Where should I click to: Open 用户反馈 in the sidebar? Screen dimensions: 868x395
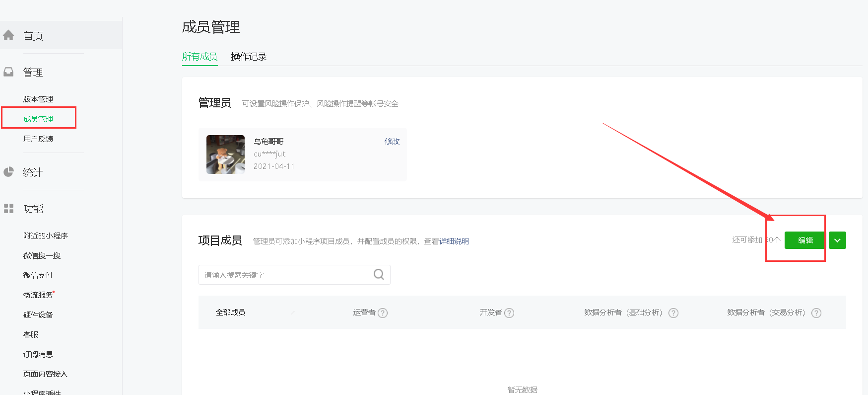tap(38, 139)
